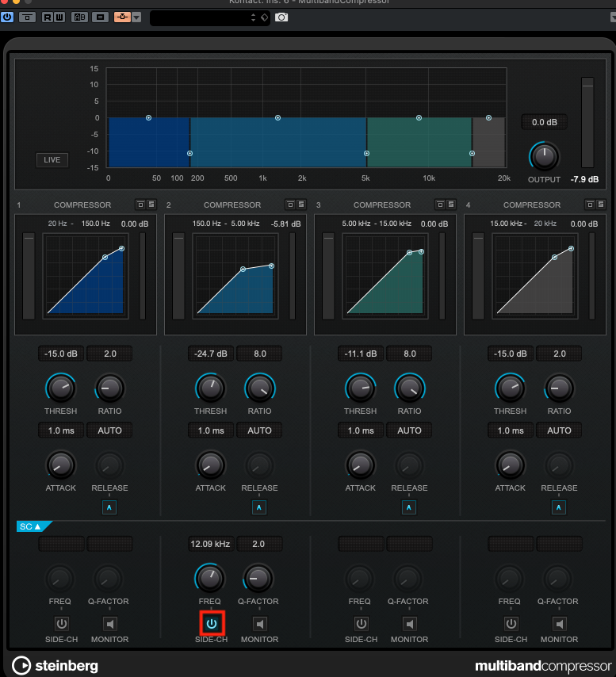Deactivate band 2 SIDE-CH power button
The width and height of the screenshot is (616, 677).
coord(212,623)
